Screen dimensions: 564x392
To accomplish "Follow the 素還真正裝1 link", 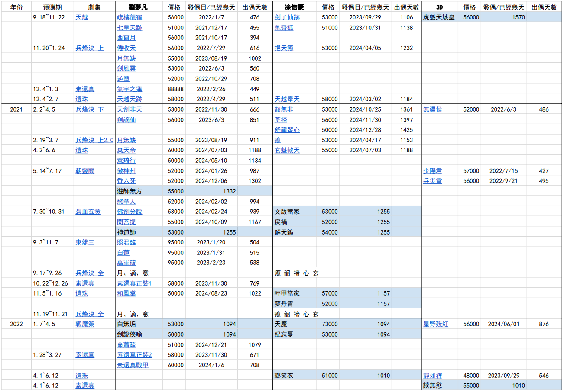I will tap(134, 283).
